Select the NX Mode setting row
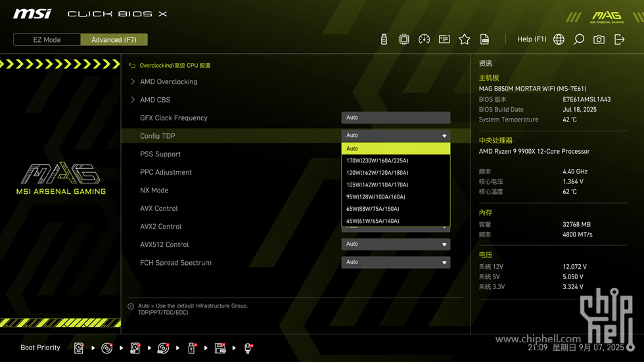The image size is (644, 362). pos(154,191)
